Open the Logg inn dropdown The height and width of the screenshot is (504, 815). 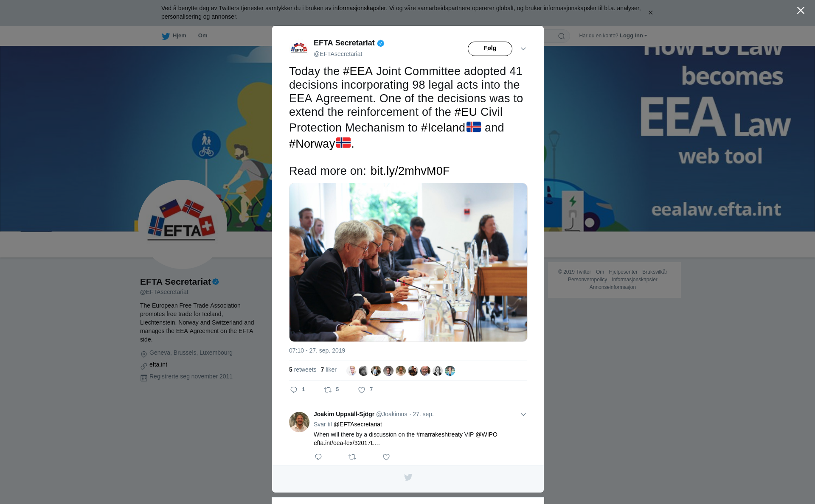click(x=633, y=36)
